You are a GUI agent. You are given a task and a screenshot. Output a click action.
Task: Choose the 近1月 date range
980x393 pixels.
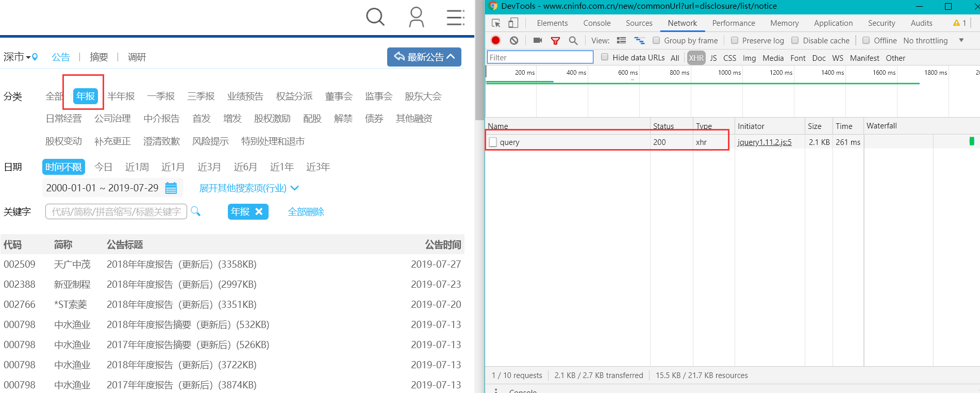click(173, 167)
